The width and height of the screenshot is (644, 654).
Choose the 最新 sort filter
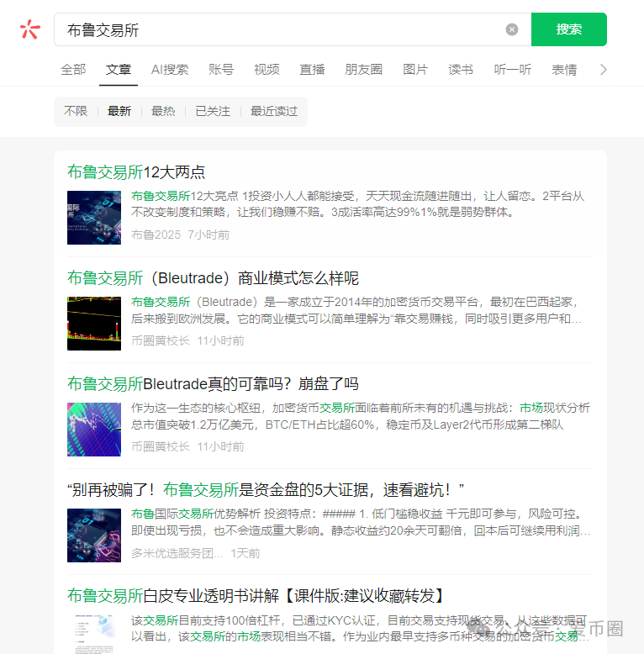119,111
